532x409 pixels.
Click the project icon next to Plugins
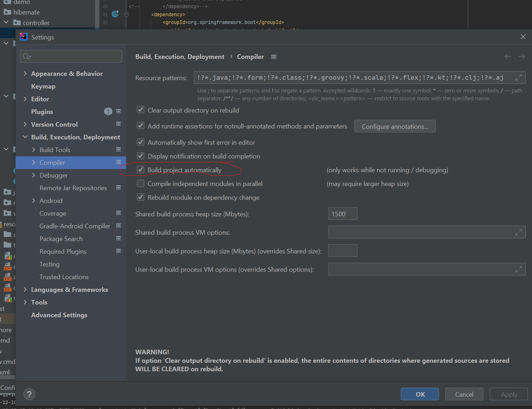[119, 112]
